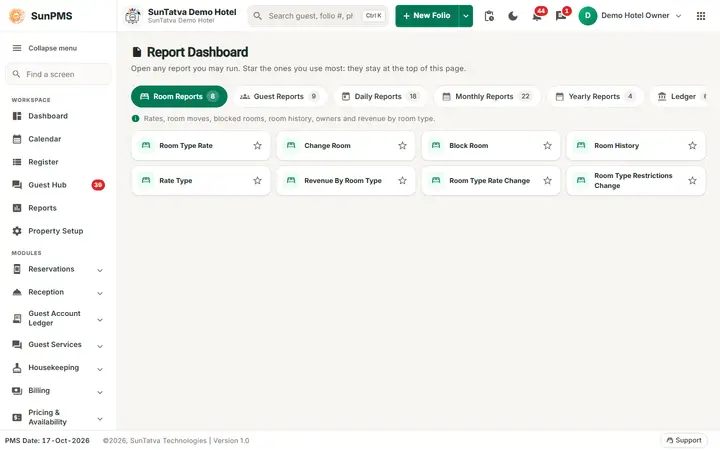Open Dashboard in sidebar
This screenshot has height=450, width=720.
point(58,116)
